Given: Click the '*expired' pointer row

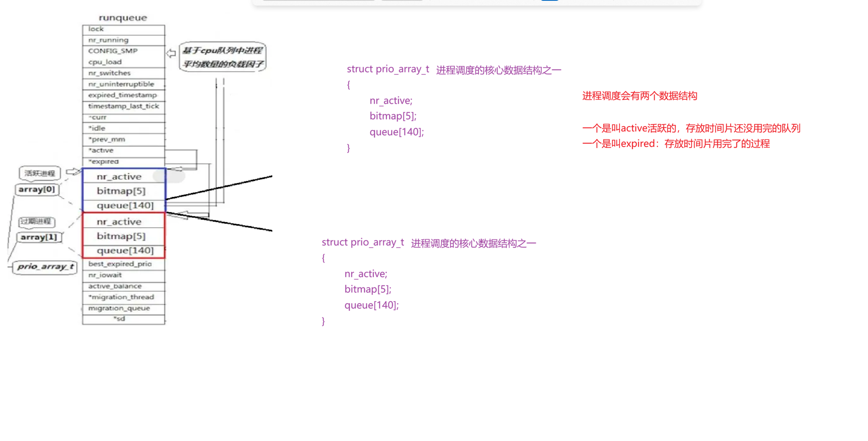Looking at the screenshot, I should (x=103, y=162).
